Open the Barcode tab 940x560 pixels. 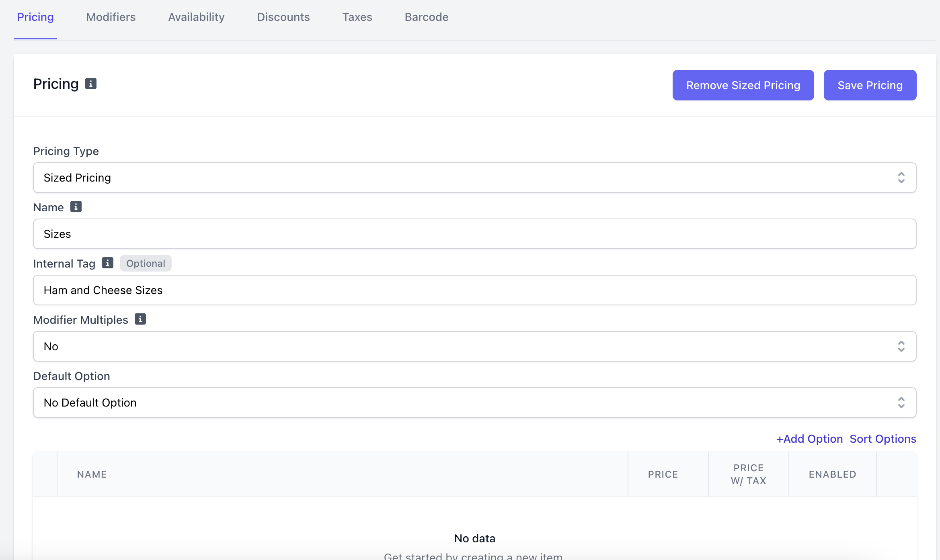point(426,17)
